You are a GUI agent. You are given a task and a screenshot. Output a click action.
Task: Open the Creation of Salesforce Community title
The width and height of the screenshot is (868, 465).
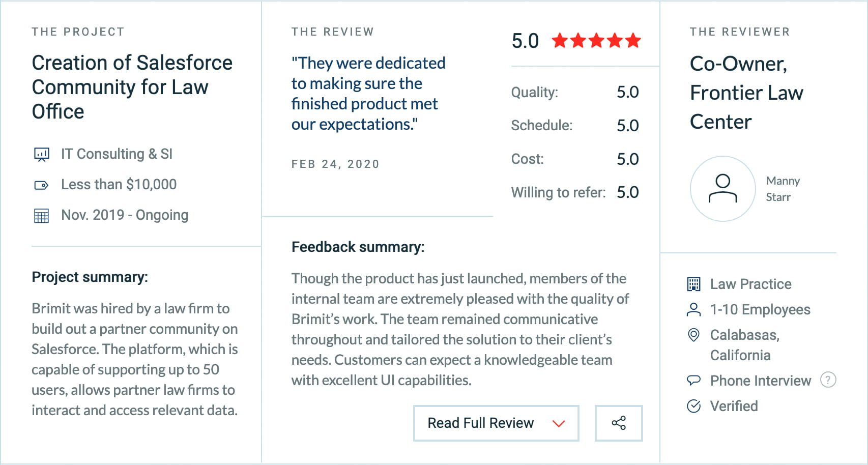pos(132,87)
